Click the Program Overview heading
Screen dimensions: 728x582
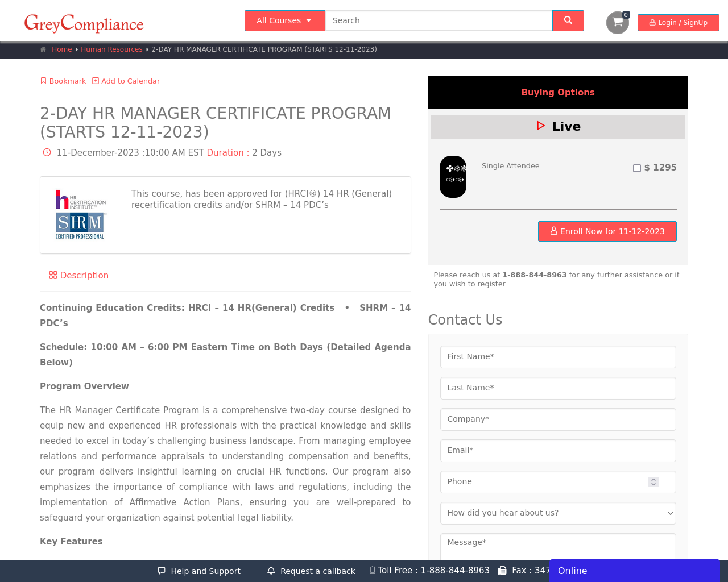(84, 386)
